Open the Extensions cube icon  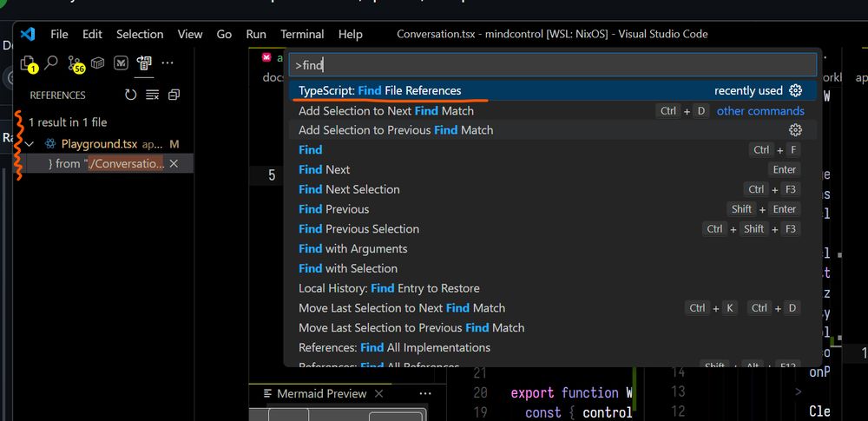(x=98, y=63)
